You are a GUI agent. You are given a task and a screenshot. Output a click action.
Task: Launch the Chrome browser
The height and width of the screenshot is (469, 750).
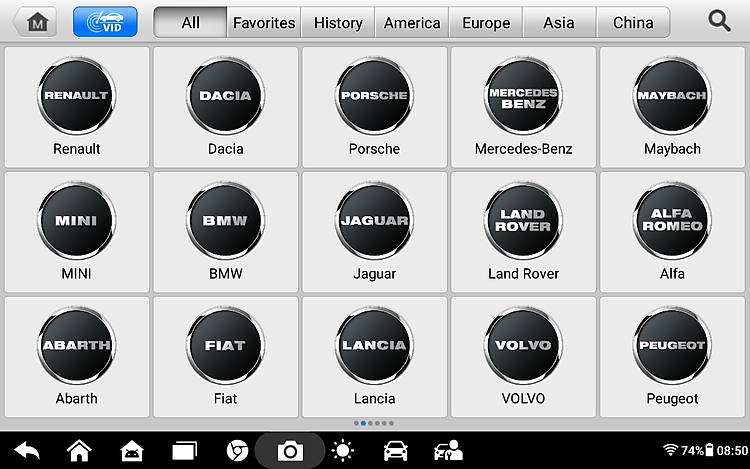[237, 451]
